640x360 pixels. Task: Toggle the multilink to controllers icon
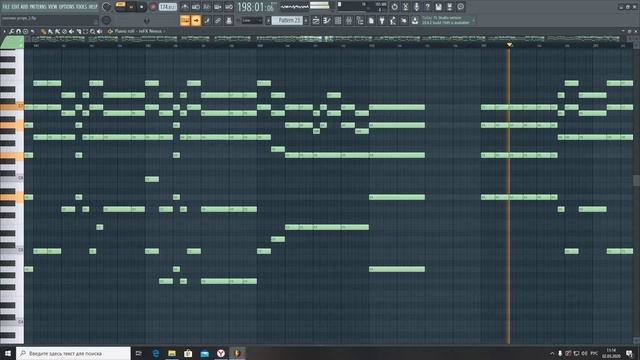point(218,20)
